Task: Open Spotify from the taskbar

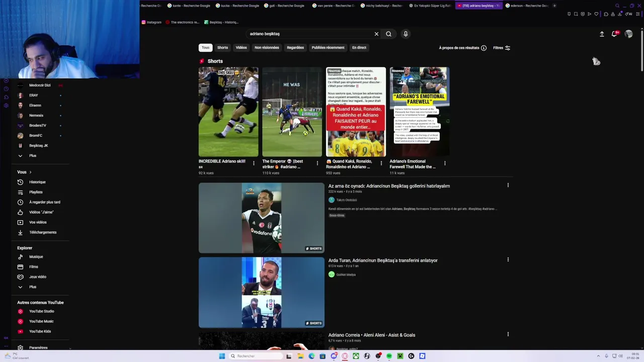Action: point(389,356)
